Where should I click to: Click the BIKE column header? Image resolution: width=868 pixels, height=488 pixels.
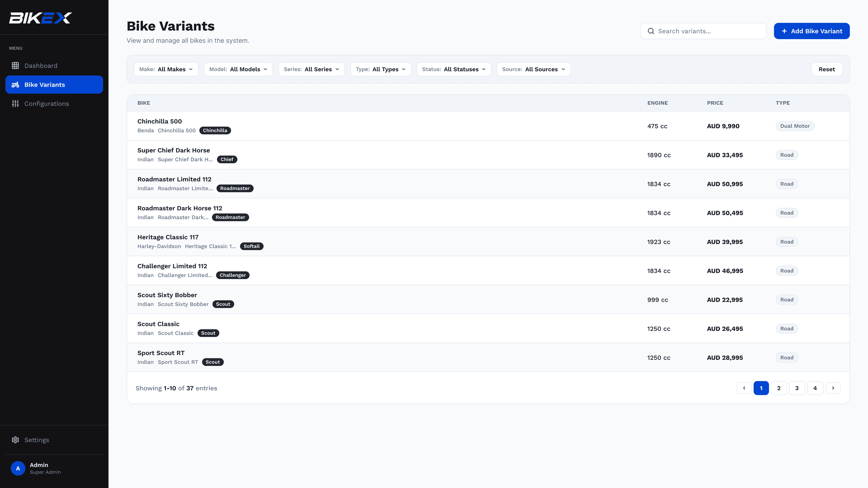[x=144, y=103]
